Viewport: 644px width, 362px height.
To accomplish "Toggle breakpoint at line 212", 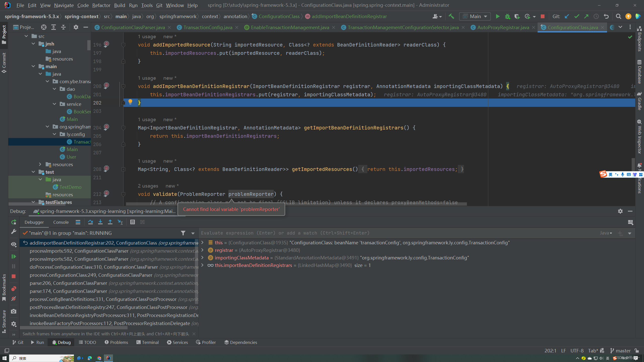I will click(106, 193).
